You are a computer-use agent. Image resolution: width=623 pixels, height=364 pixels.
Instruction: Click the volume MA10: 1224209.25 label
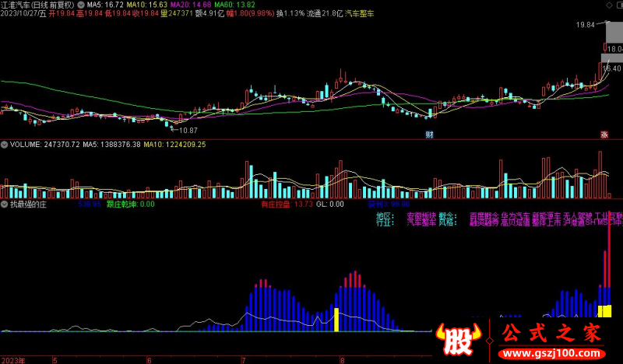174,145
